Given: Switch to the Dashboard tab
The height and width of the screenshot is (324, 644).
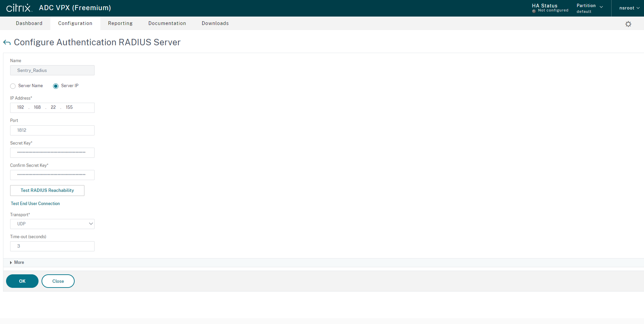Looking at the screenshot, I should click(x=29, y=23).
